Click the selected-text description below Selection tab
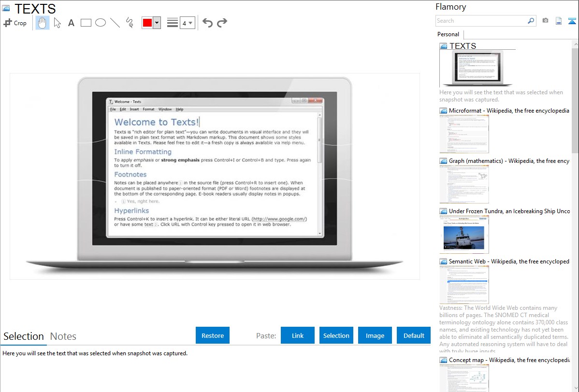This screenshot has height=392, width=579. pyautogui.click(x=95, y=353)
